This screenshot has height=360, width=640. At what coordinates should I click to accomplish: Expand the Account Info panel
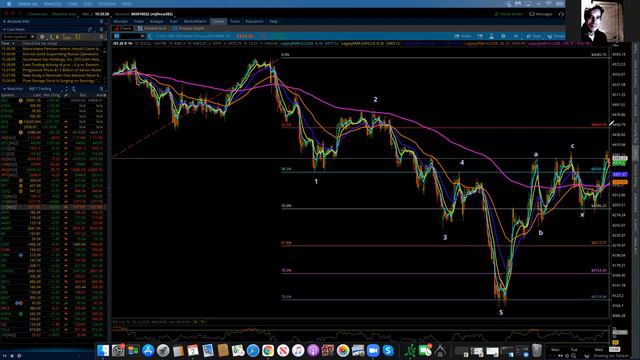pyautogui.click(x=4, y=22)
